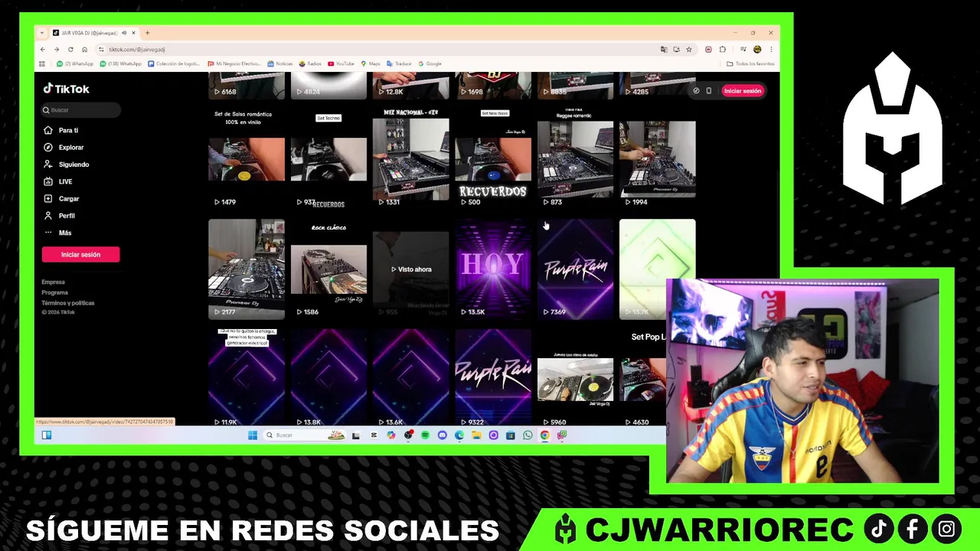
Task: Open the Traducir bookmark
Action: pos(400,64)
